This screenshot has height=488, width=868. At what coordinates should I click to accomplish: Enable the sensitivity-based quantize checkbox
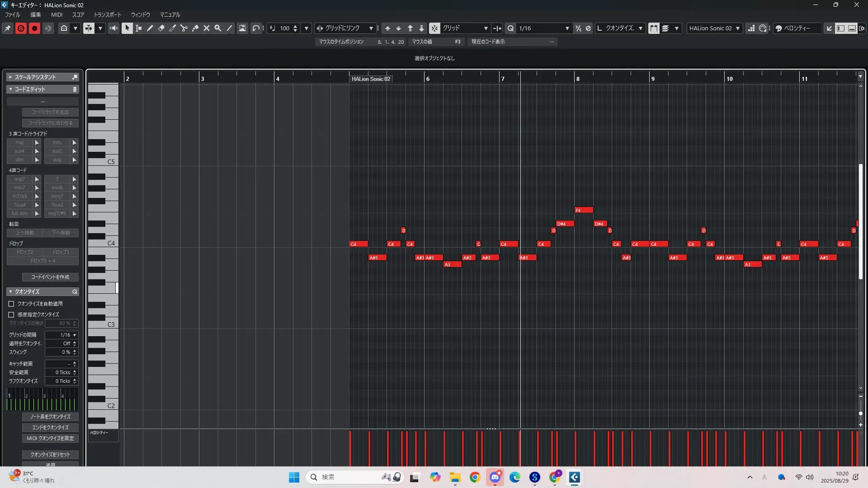pos(11,314)
